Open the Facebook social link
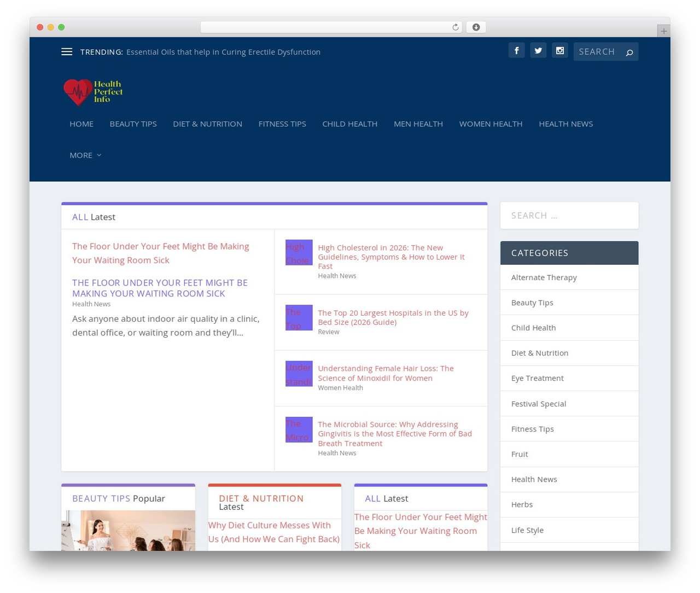This screenshot has width=700, height=593. 517,50
